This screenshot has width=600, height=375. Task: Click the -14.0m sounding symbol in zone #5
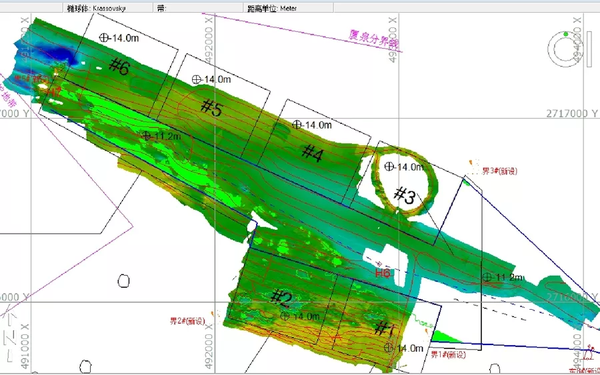(196, 80)
